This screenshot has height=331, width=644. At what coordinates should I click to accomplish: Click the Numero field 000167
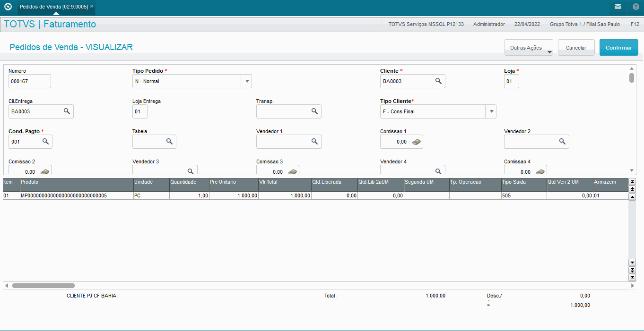click(30, 81)
